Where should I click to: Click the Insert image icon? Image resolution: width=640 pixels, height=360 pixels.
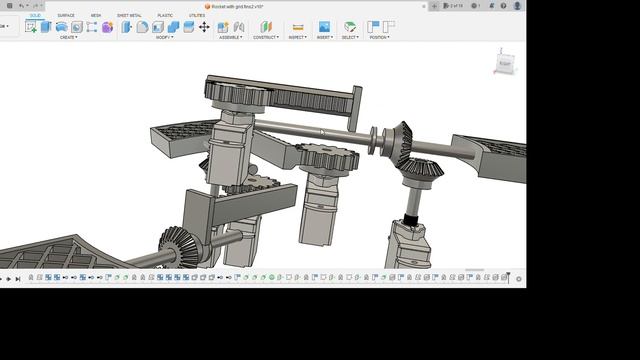[324, 27]
